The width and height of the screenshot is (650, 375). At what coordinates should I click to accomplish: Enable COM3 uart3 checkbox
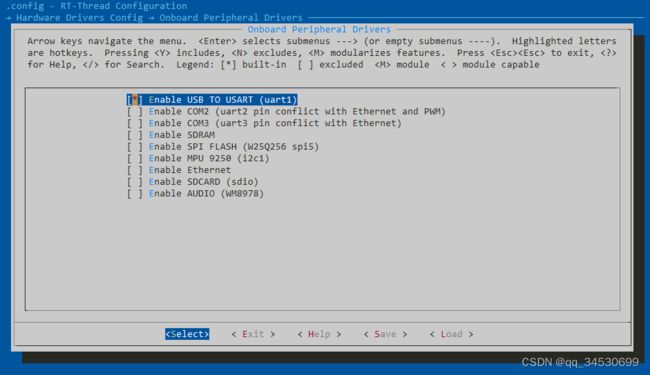[135, 123]
